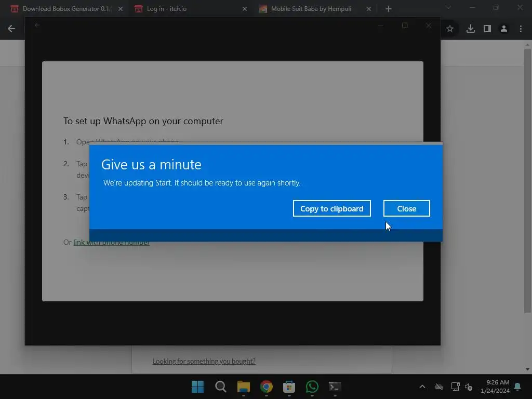Click the Chrome page vertical scrollbar
This screenshot has height=399, width=532.
527,180
